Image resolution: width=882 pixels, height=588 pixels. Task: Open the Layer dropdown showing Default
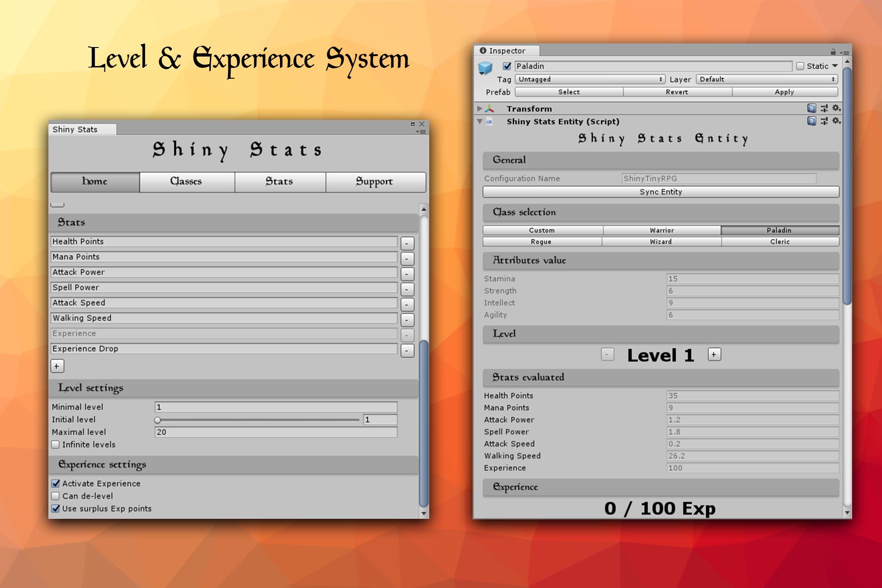click(x=767, y=80)
